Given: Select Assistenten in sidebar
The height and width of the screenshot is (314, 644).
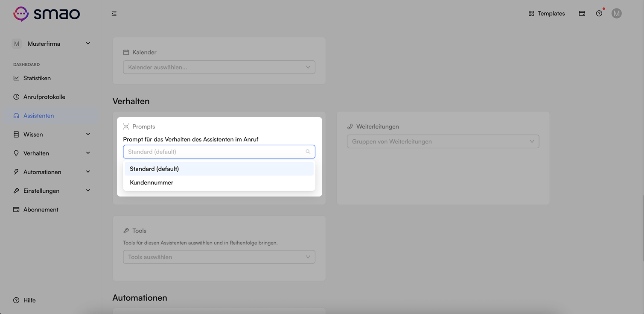Looking at the screenshot, I should 51,116.
